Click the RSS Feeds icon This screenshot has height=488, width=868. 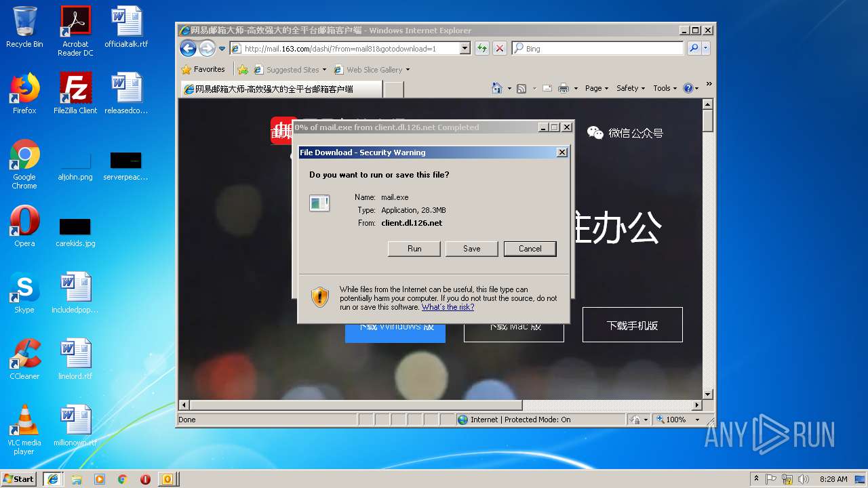[x=521, y=88]
